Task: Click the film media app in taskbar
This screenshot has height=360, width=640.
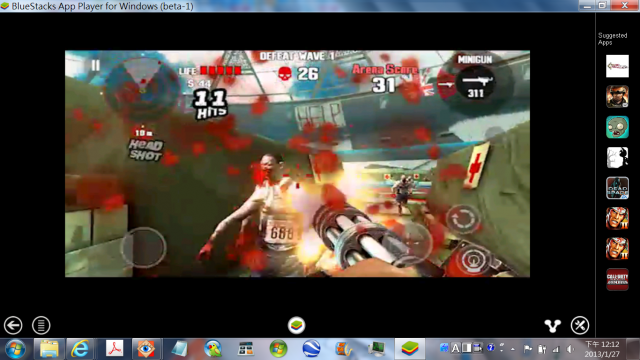Action: coord(344,349)
